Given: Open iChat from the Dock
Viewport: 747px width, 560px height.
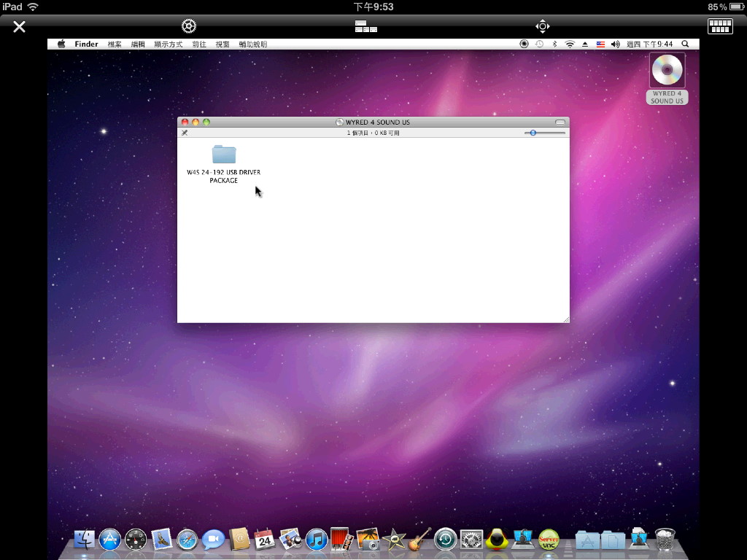Looking at the screenshot, I should pos(213,540).
